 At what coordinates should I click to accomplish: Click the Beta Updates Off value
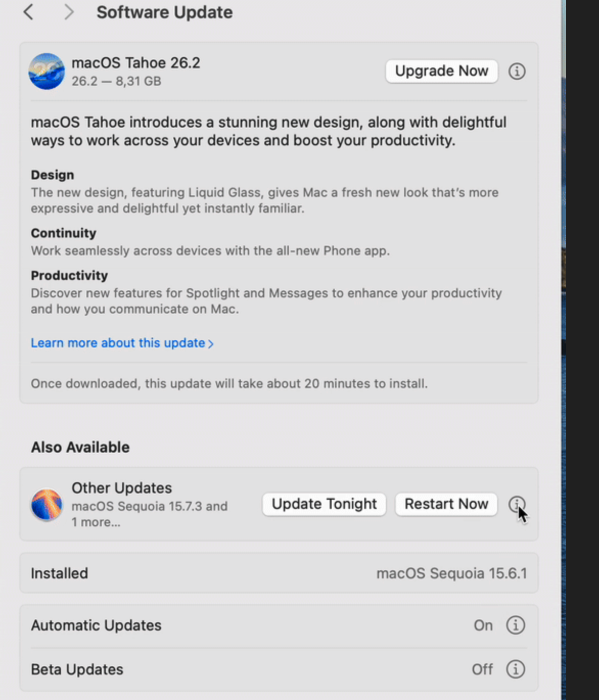(x=482, y=669)
